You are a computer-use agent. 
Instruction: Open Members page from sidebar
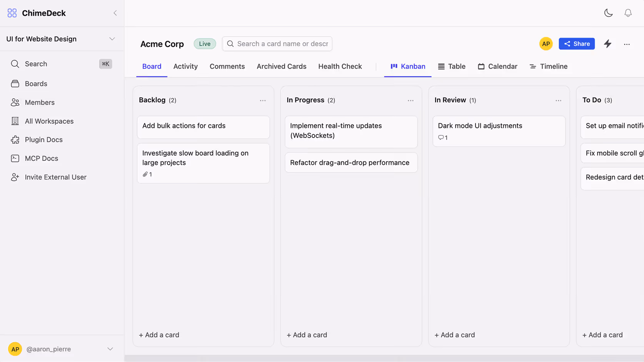tap(62, 103)
